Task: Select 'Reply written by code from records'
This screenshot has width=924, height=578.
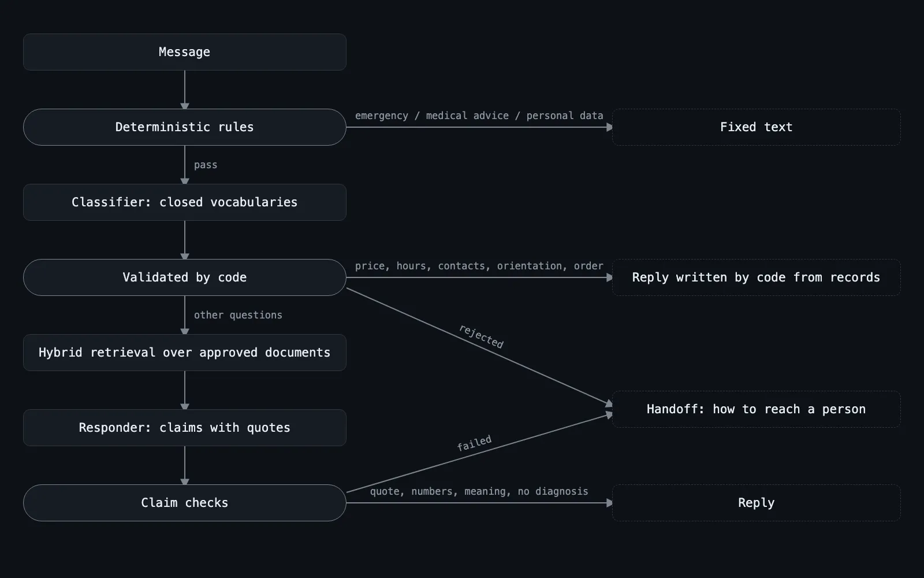Action: click(757, 277)
